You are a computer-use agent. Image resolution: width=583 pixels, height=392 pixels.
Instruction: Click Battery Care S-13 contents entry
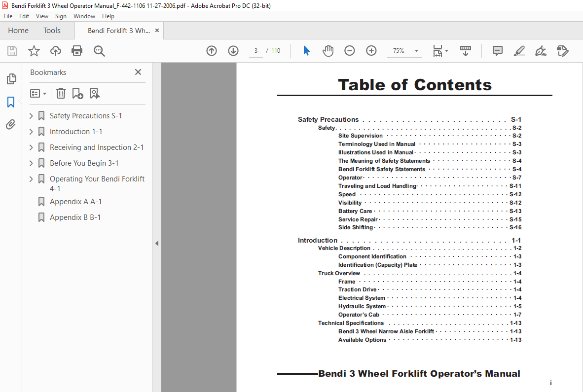pyautogui.click(x=430, y=211)
